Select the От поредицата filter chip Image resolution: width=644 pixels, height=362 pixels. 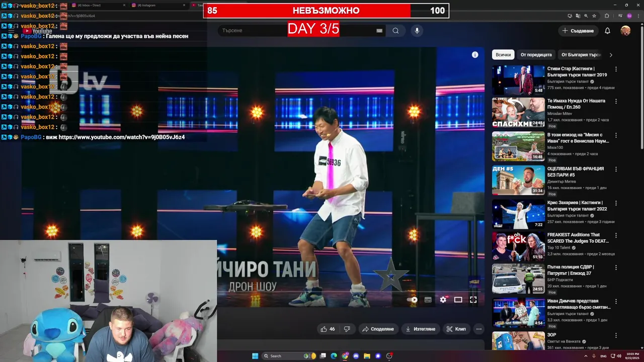click(536, 55)
